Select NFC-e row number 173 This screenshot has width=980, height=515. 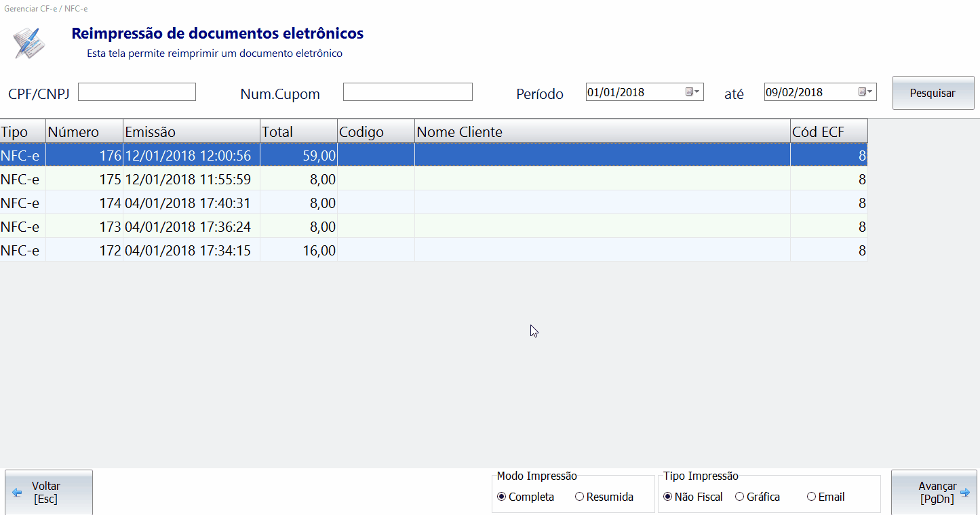pos(433,227)
